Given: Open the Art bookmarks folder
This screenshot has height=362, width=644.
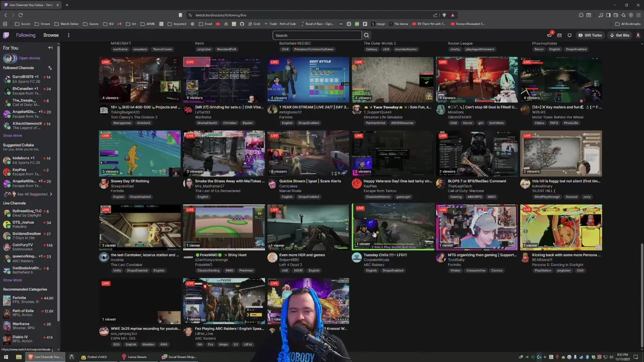Looking at the screenshot, I should coord(131,24).
